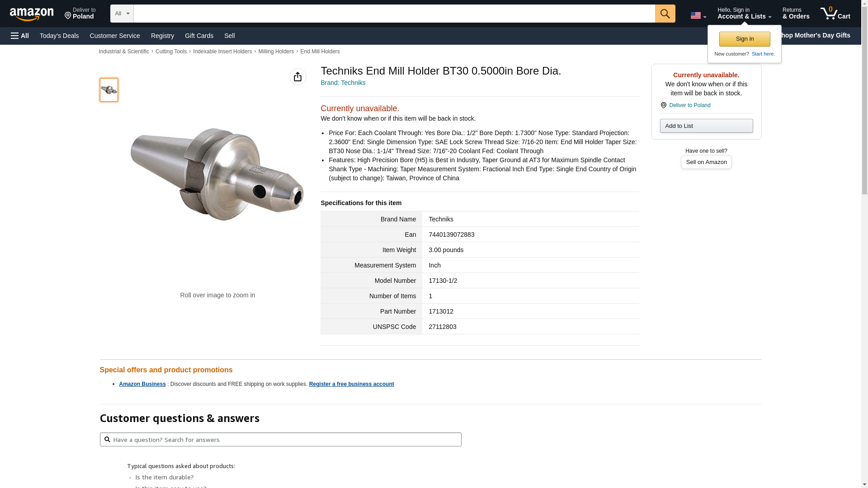Go to Customer Service menu item
This screenshot has width=868, height=488.
click(115, 36)
